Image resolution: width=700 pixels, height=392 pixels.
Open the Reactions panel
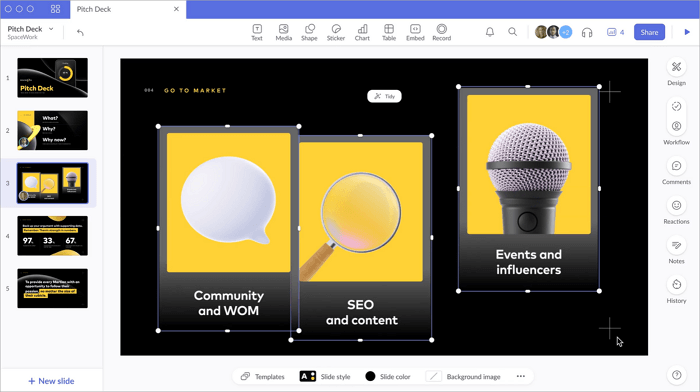(676, 211)
